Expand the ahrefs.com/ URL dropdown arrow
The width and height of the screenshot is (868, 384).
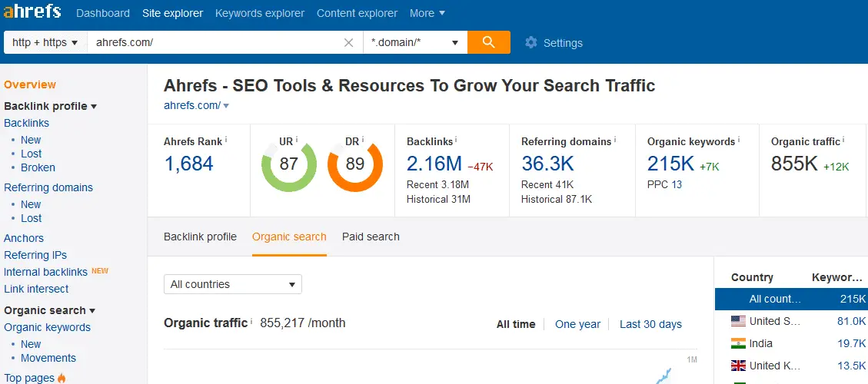(x=226, y=106)
